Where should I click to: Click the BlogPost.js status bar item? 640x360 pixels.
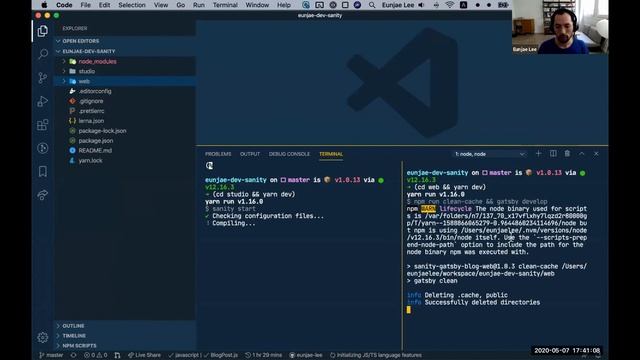[x=221, y=355]
